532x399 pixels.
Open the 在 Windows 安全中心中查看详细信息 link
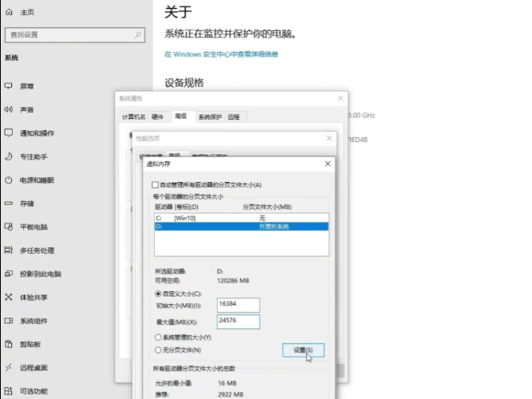pos(221,54)
